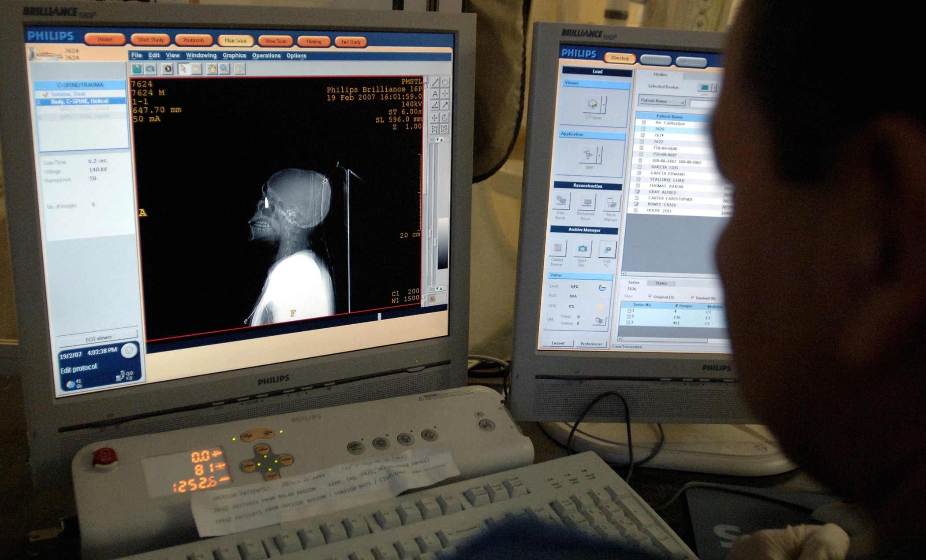Screen dimensions: 926x560
Task: Select the line drawing graphics tool
Action: click(x=435, y=82)
